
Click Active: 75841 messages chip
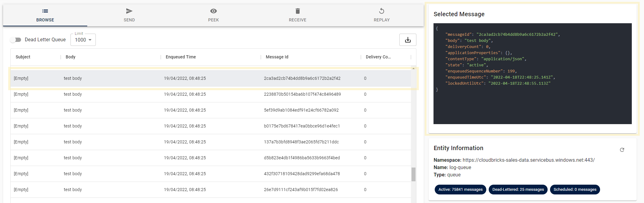coord(460,190)
